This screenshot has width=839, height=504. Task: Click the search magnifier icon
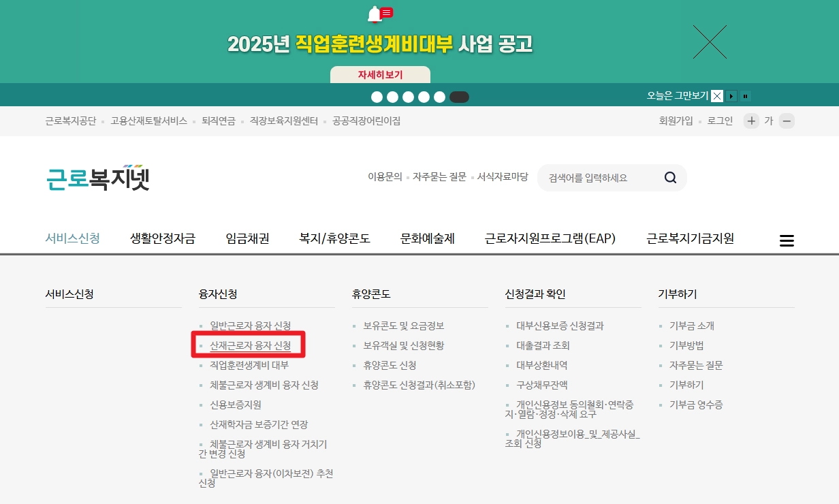click(x=670, y=177)
